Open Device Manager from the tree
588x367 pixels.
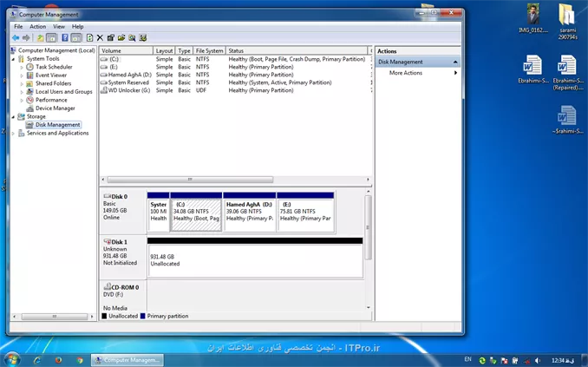[56, 108]
